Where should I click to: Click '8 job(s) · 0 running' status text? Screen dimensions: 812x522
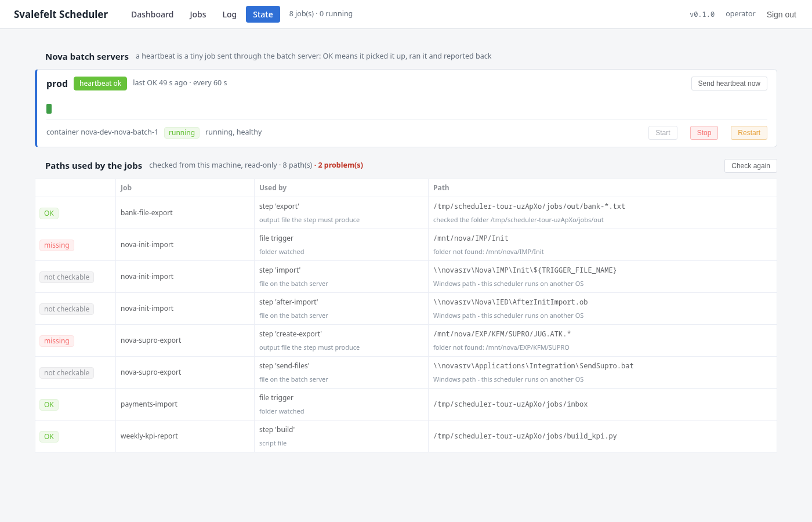(x=321, y=14)
